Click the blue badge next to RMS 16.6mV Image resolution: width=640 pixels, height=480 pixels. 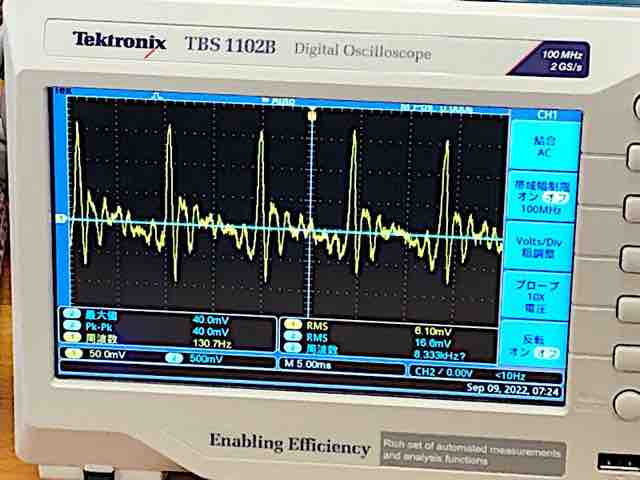[293, 336]
